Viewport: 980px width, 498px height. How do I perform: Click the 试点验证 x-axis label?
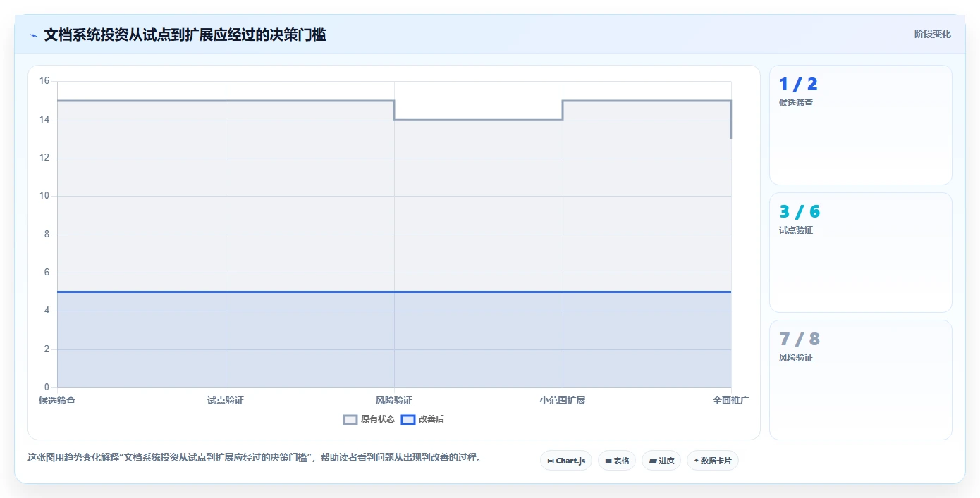[x=226, y=400]
